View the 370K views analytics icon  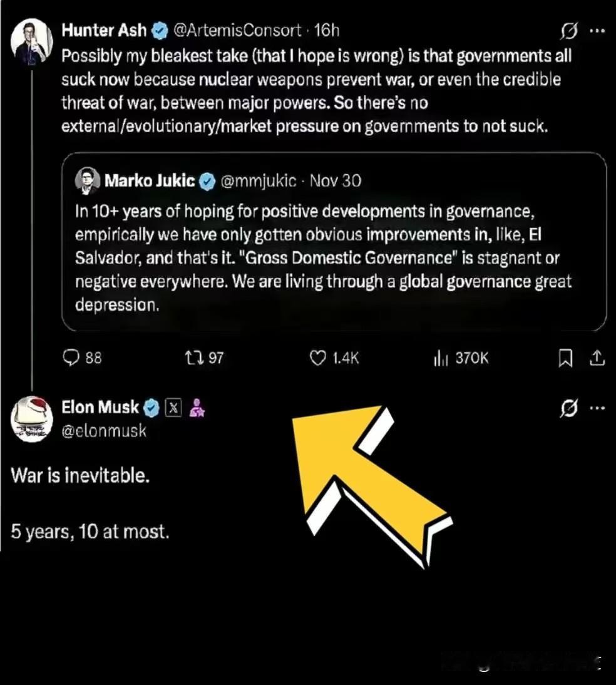point(439,358)
